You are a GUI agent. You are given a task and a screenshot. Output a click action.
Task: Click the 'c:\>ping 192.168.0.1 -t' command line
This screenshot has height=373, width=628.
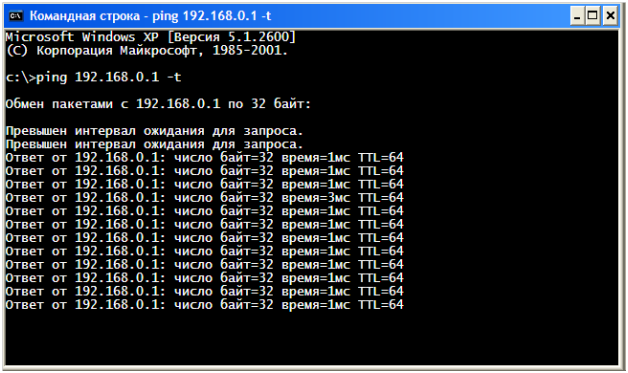coord(93,77)
